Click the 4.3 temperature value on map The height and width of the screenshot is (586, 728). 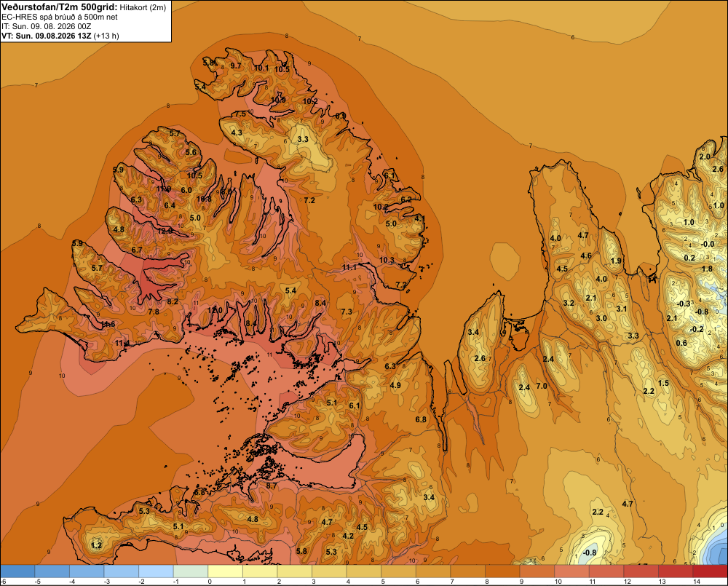[237, 132]
